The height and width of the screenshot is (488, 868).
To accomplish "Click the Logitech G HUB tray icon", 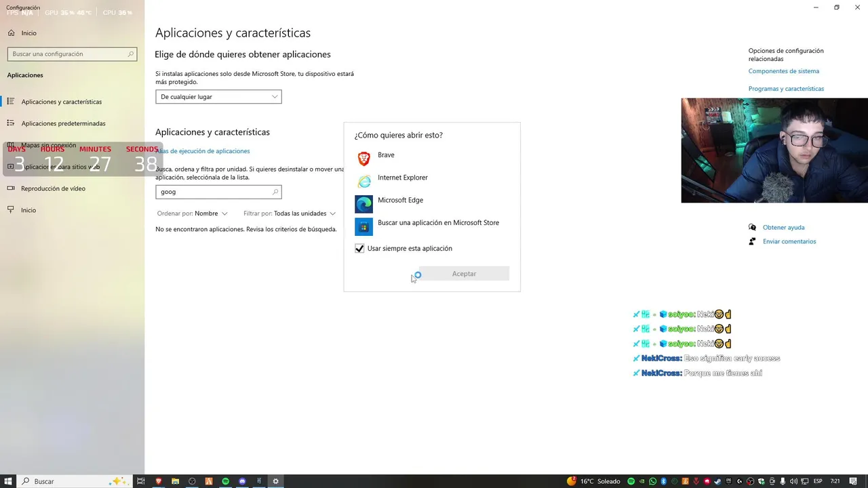I will point(740,481).
